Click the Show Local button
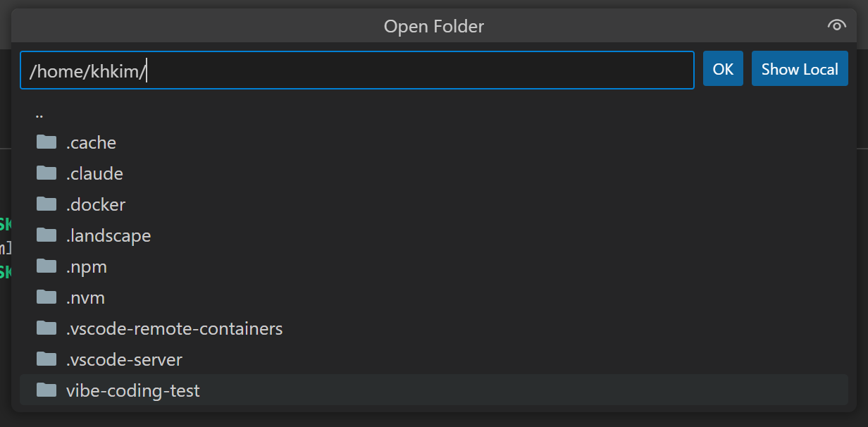 point(800,69)
